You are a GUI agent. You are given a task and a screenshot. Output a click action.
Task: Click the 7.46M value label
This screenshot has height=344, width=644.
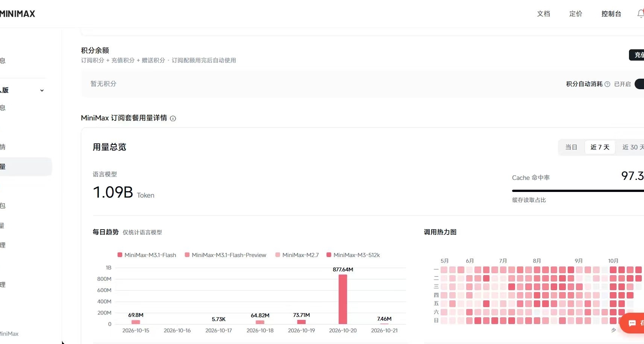click(384, 319)
